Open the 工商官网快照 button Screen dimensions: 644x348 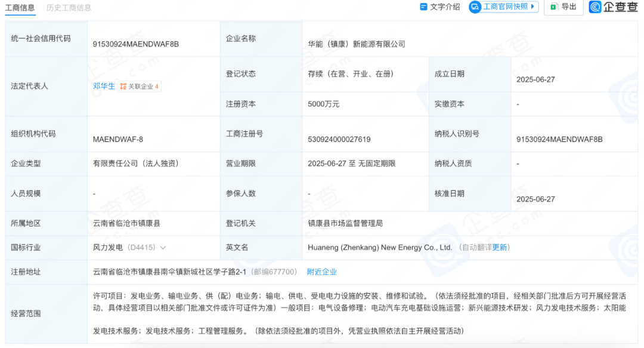click(x=503, y=7)
